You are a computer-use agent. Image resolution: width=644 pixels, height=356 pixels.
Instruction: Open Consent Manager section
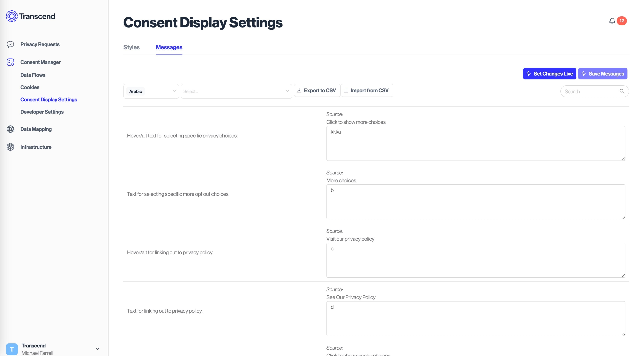(41, 62)
